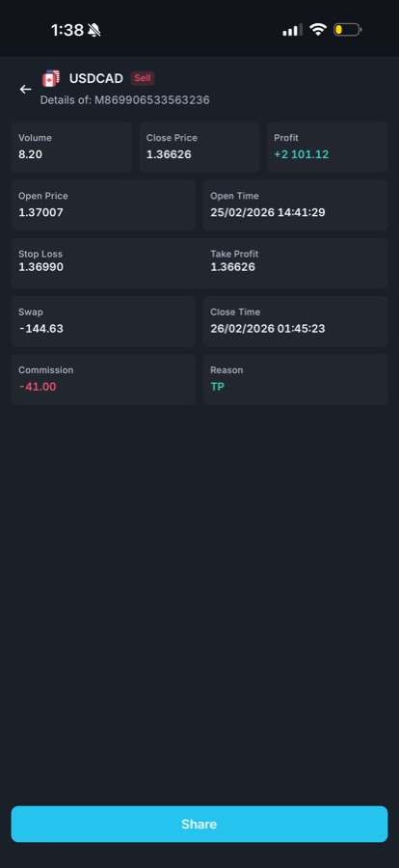
Task: Tap the Wi-Fi status icon
Action: 318,29
